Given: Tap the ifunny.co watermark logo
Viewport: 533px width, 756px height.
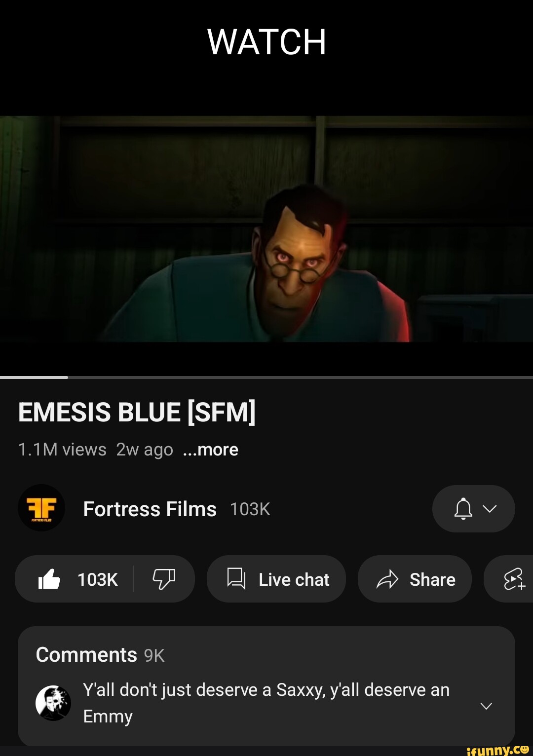Looking at the screenshot, I should [x=498, y=749].
